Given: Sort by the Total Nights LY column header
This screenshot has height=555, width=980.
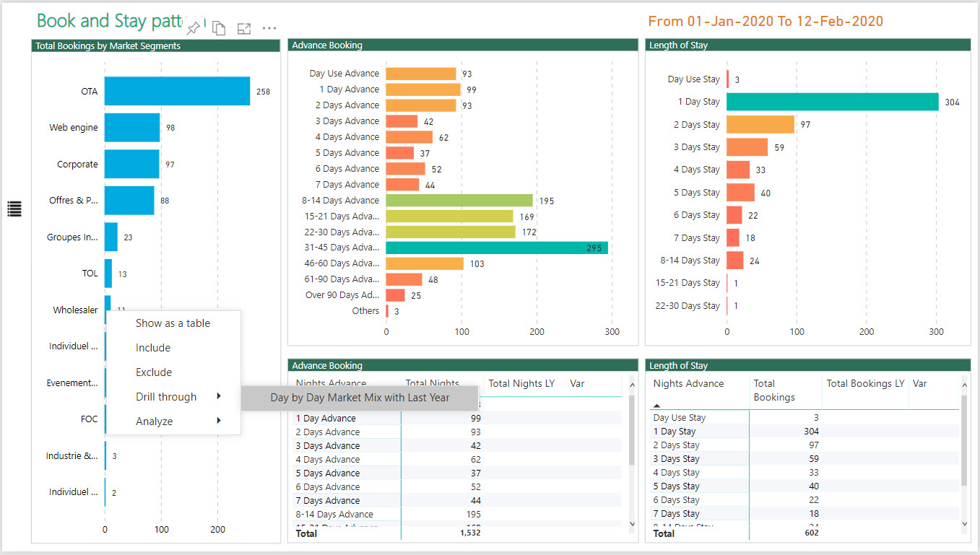Looking at the screenshot, I should [521, 384].
